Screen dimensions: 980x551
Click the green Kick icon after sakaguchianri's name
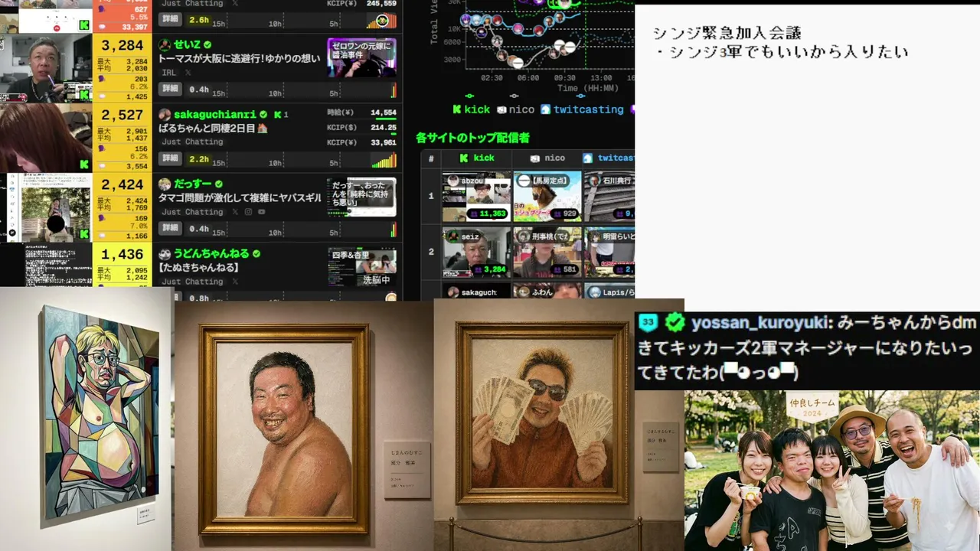click(x=277, y=115)
